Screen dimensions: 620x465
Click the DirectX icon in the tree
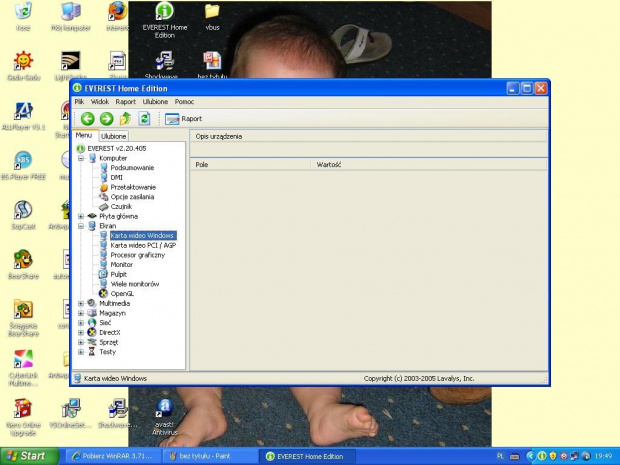92,333
